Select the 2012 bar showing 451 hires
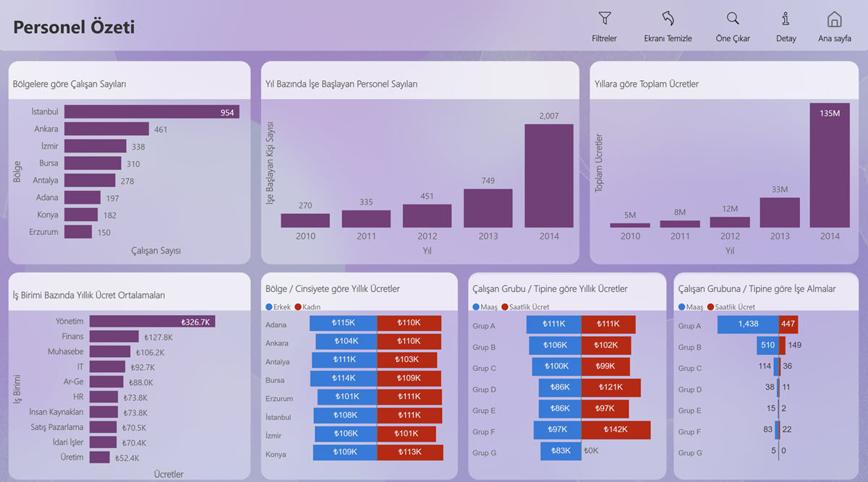The height and width of the screenshot is (482, 868). [427, 216]
